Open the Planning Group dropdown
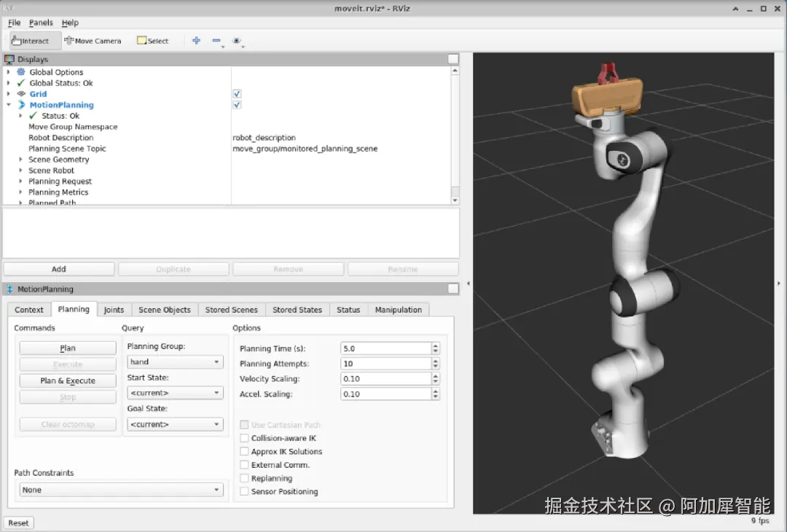 point(175,362)
